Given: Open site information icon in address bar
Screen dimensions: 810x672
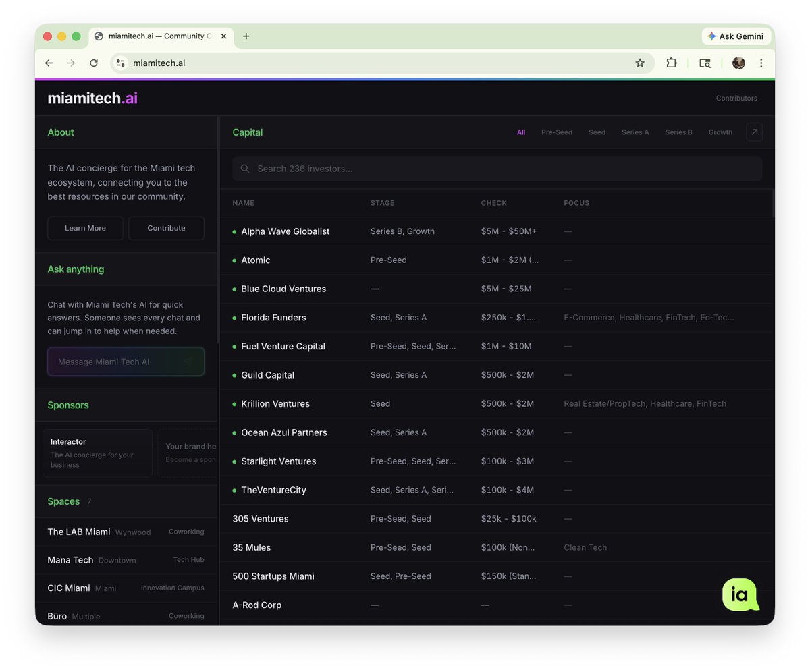Looking at the screenshot, I should pyautogui.click(x=121, y=63).
